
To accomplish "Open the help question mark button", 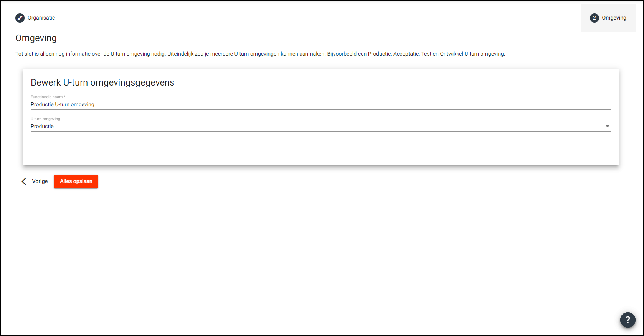I will 627,320.
